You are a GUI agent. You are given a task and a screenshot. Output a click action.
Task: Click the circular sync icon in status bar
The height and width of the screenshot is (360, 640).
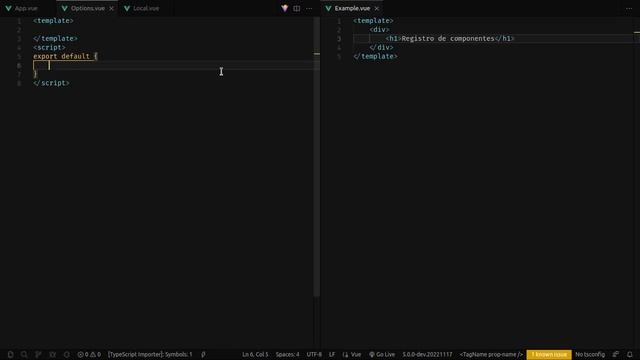click(x=67, y=354)
